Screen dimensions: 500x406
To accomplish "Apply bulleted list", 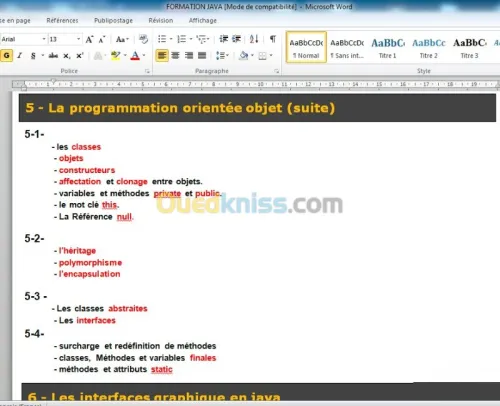I will [x=162, y=39].
